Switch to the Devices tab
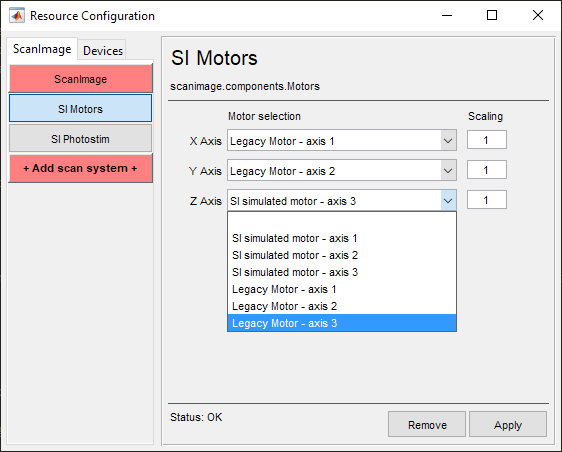The height and width of the screenshot is (452, 562). click(x=103, y=51)
